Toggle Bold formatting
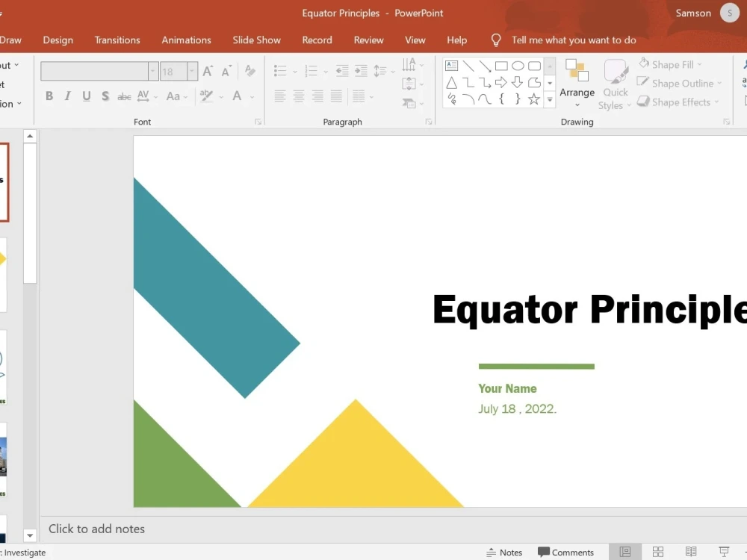This screenshot has height=560, width=747. pyautogui.click(x=49, y=96)
